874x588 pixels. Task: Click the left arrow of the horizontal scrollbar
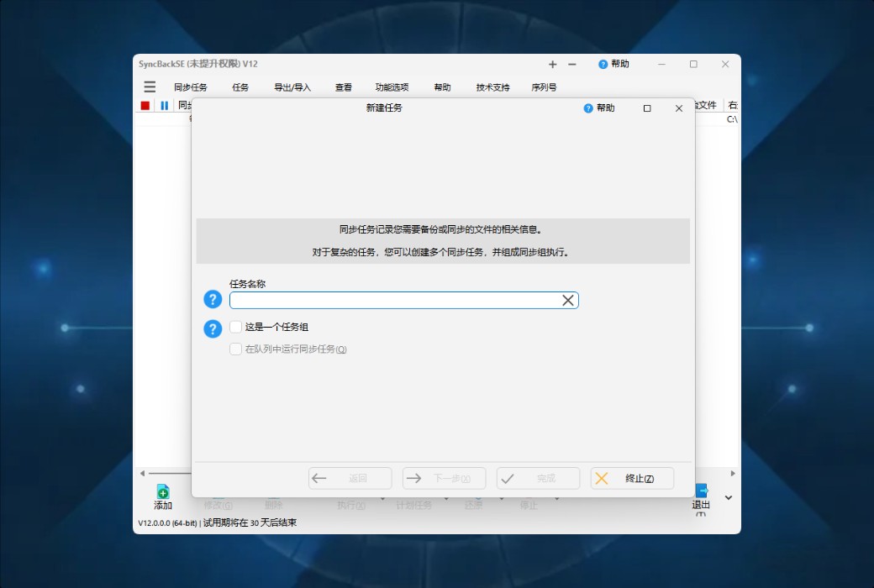(141, 473)
